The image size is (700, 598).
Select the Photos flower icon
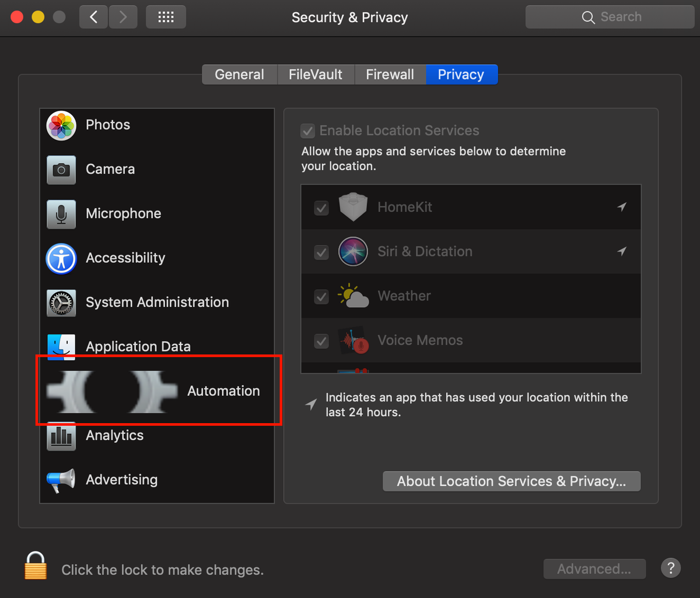pyautogui.click(x=61, y=125)
